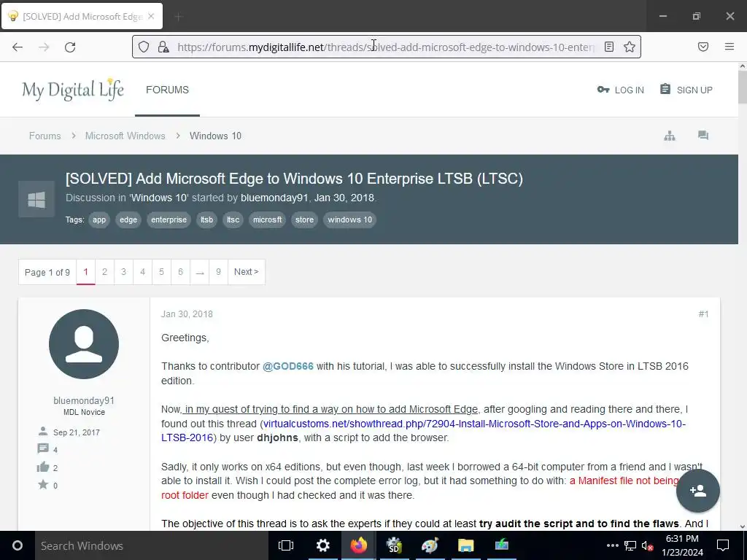Open the Firefox hamburger menu
This screenshot has height=560, width=747.
[729, 47]
